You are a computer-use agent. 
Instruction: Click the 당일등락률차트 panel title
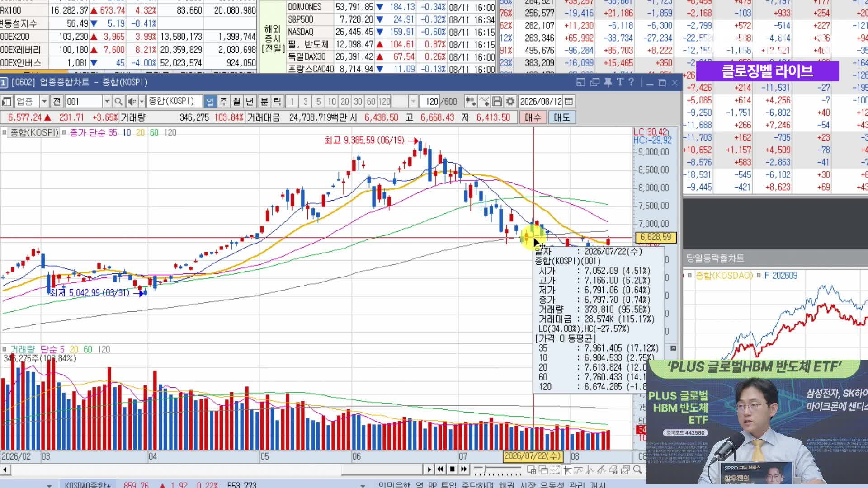[x=715, y=258]
